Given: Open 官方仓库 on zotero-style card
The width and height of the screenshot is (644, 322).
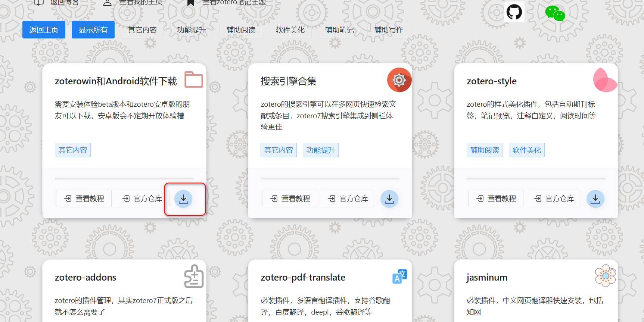Looking at the screenshot, I should pos(554,198).
